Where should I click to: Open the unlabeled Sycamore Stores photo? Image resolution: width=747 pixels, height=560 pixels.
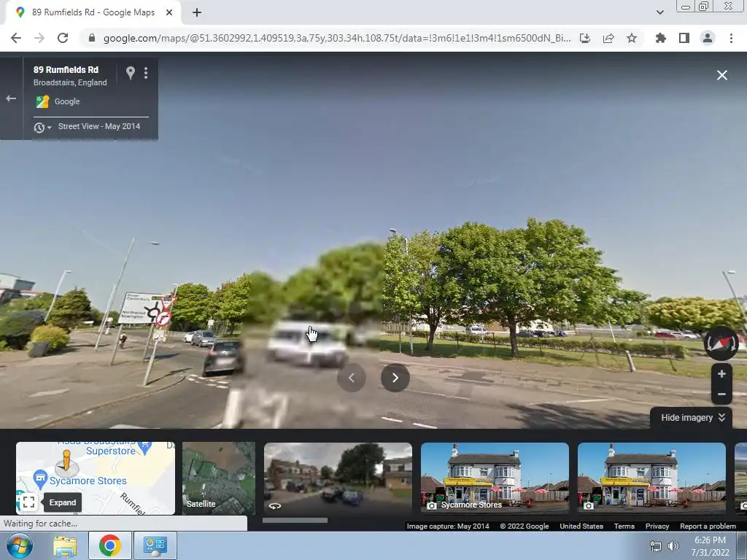(x=651, y=478)
